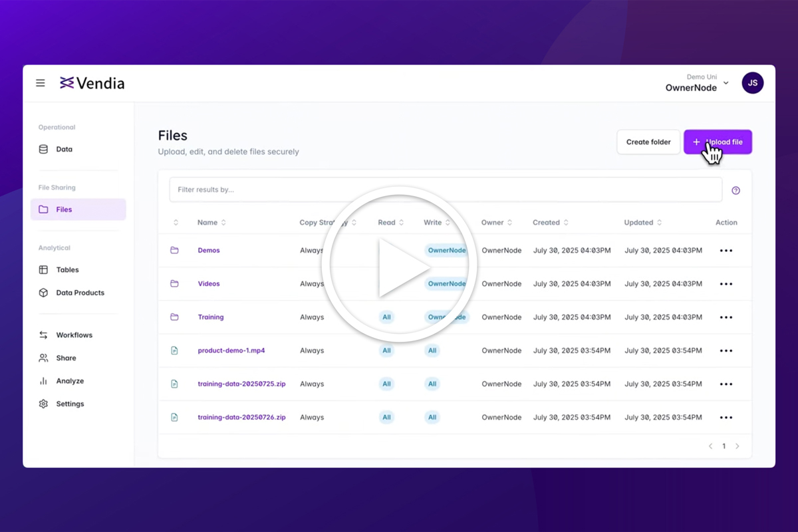Click the Updated date for product-demo-1.mp4
Image resolution: width=798 pixels, height=532 pixels.
tap(663, 350)
